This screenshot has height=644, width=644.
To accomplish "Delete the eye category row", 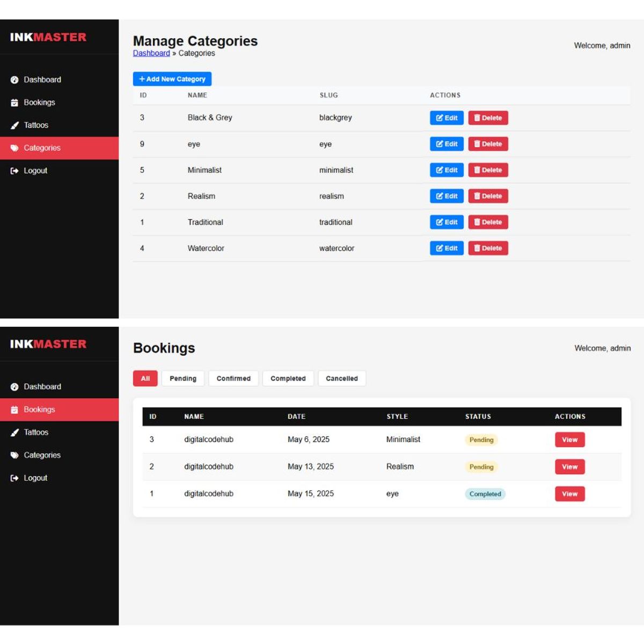I will [x=488, y=144].
